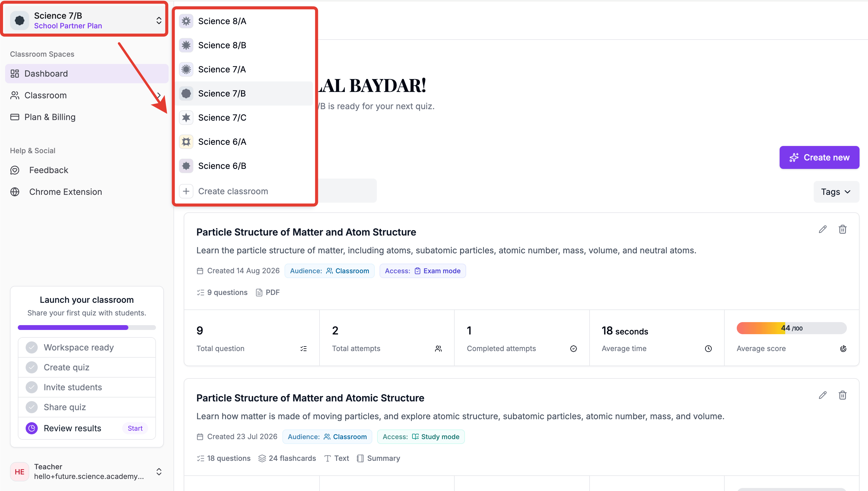868x491 pixels.
Task: Click the Access: Study mode badge
Action: click(x=421, y=437)
